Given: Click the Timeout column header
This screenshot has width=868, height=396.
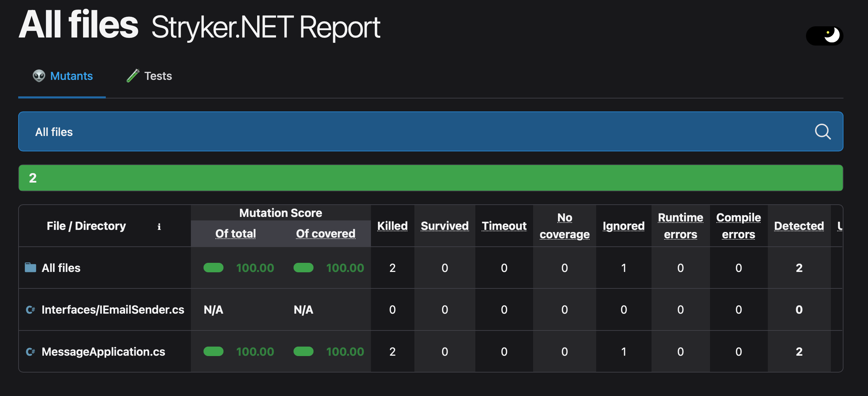Looking at the screenshot, I should point(504,226).
